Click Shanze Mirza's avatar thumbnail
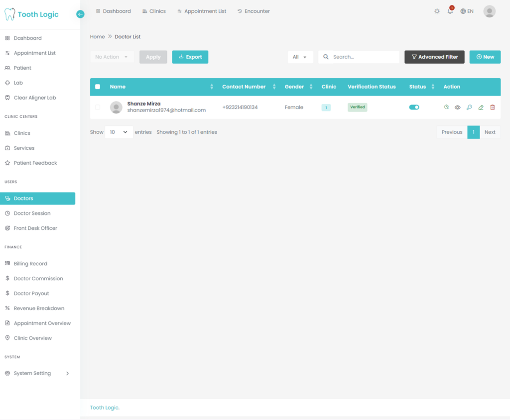 [x=116, y=107]
